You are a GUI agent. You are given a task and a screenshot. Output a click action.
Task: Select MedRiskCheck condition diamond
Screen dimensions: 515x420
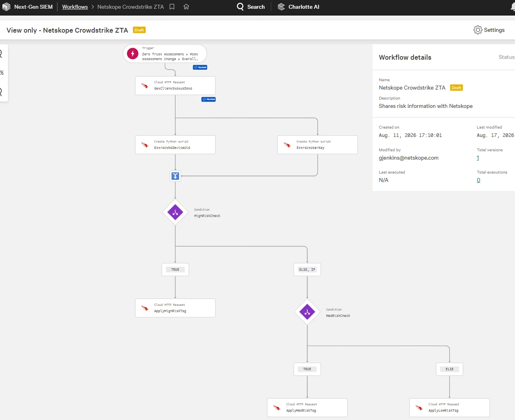point(307,312)
